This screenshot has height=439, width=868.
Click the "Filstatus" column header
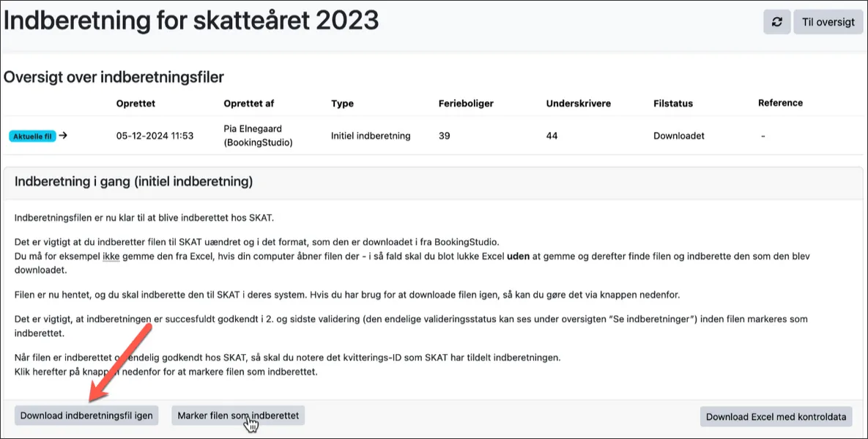[672, 103]
